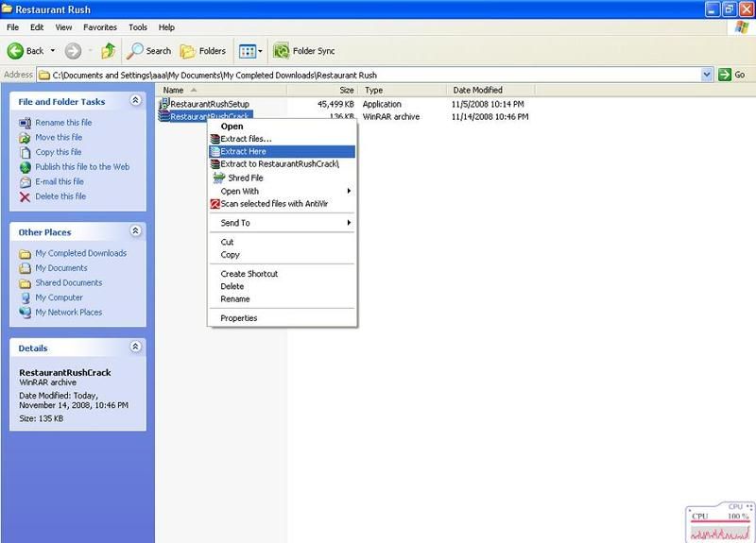Sort files by Date Modified column header
This screenshot has width=756, height=543.
(478, 90)
